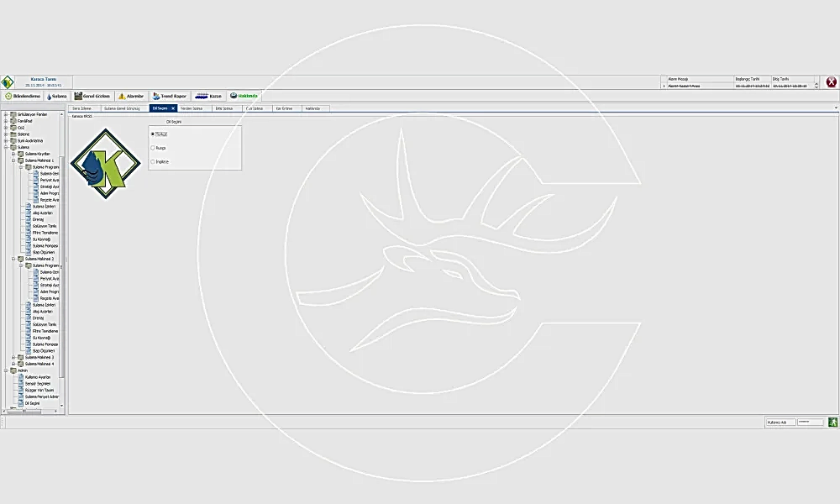
Task: Switch to the Sulama Genel Görünüş tab
Action: coord(122,108)
